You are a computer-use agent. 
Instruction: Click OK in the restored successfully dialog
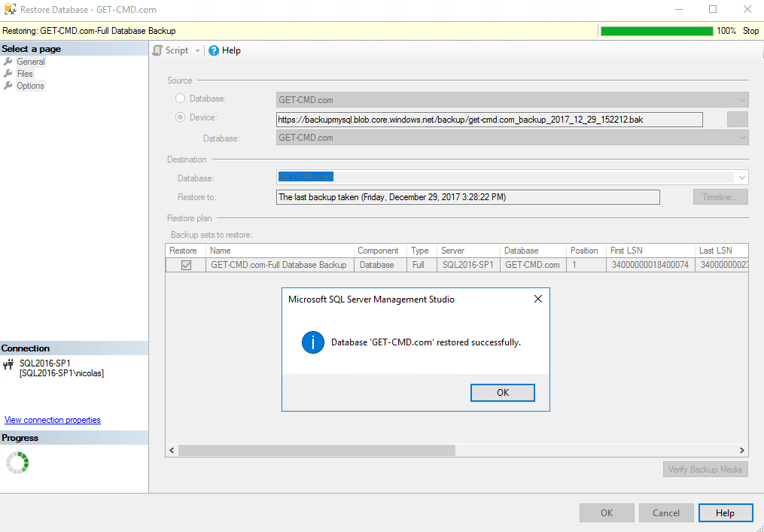(502, 393)
